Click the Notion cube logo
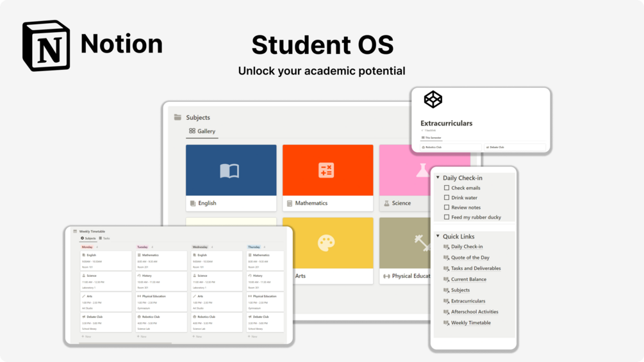 (46, 45)
